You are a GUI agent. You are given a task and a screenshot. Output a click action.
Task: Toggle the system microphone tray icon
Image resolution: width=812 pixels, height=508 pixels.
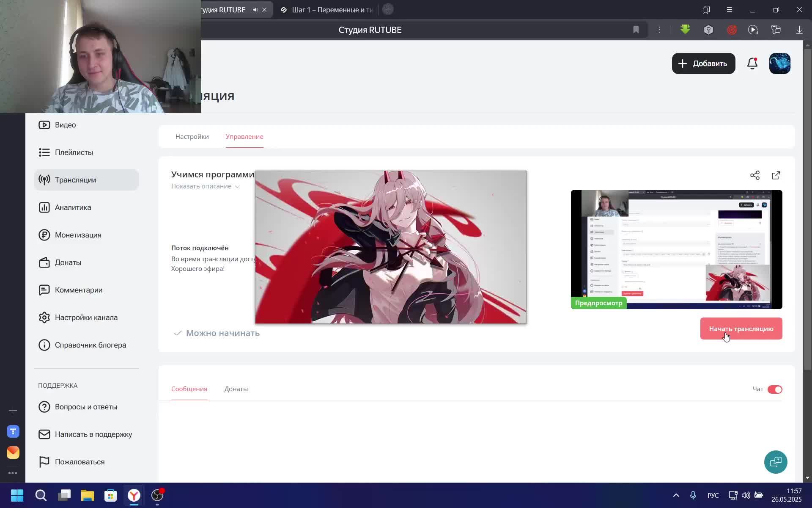click(693, 495)
